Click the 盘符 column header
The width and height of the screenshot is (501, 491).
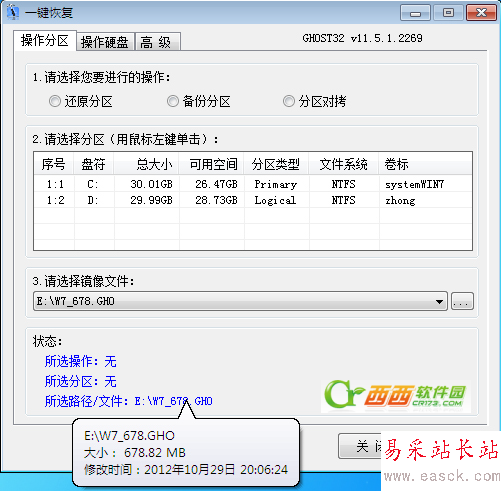click(94, 164)
